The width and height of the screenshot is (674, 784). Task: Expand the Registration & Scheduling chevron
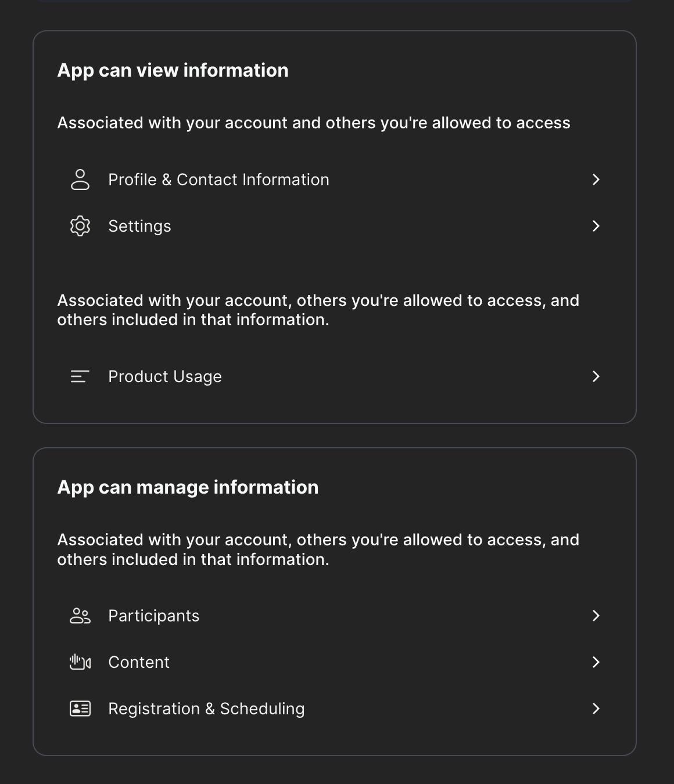click(596, 709)
